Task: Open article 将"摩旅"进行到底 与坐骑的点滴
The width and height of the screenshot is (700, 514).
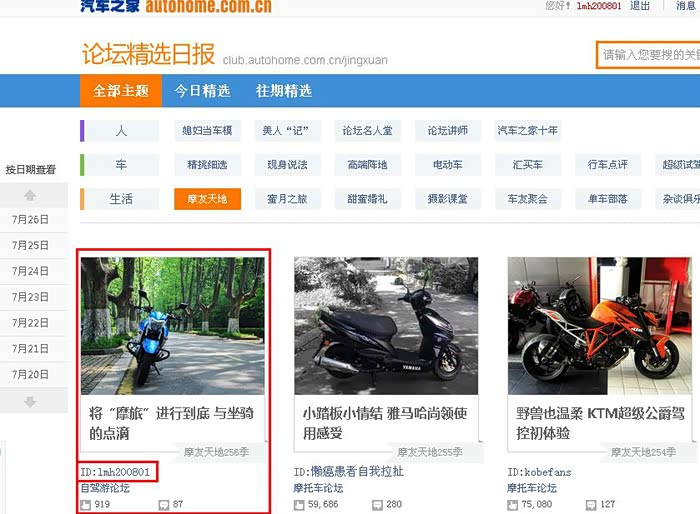Action: [x=171, y=423]
